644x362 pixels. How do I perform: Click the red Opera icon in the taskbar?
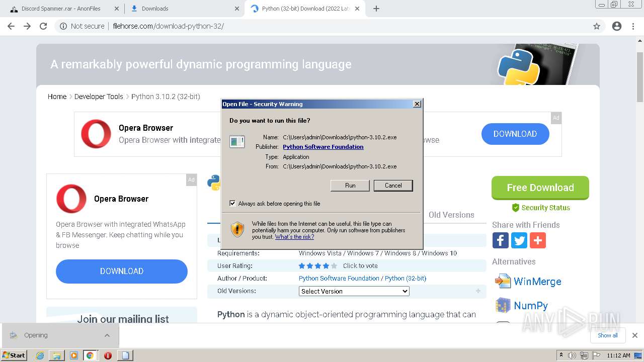point(108,355)
